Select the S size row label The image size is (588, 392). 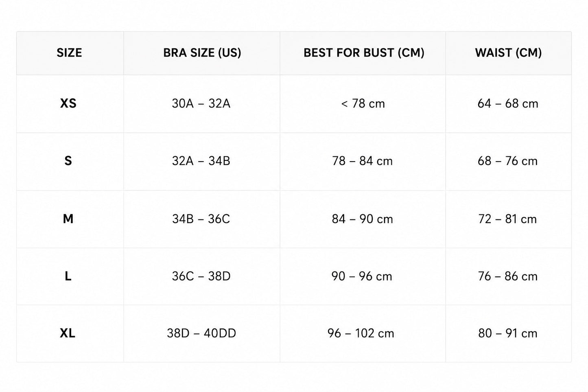(68, 161)
